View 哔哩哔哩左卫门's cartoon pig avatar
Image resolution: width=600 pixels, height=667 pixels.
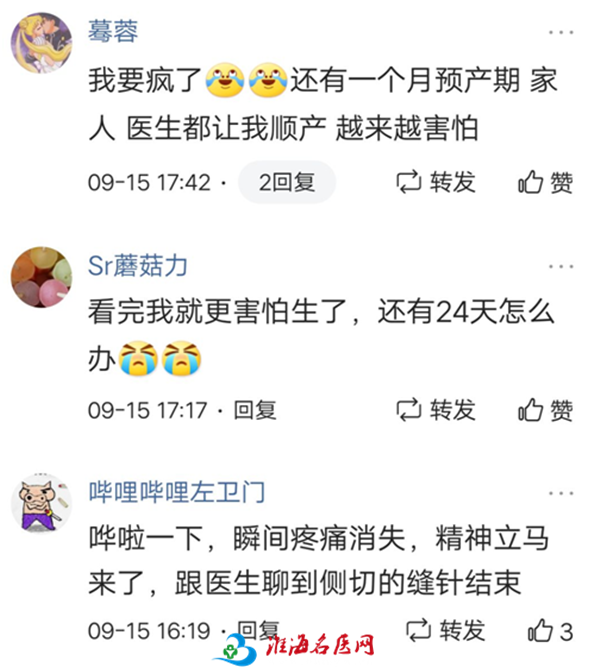[x=41, y=503]
